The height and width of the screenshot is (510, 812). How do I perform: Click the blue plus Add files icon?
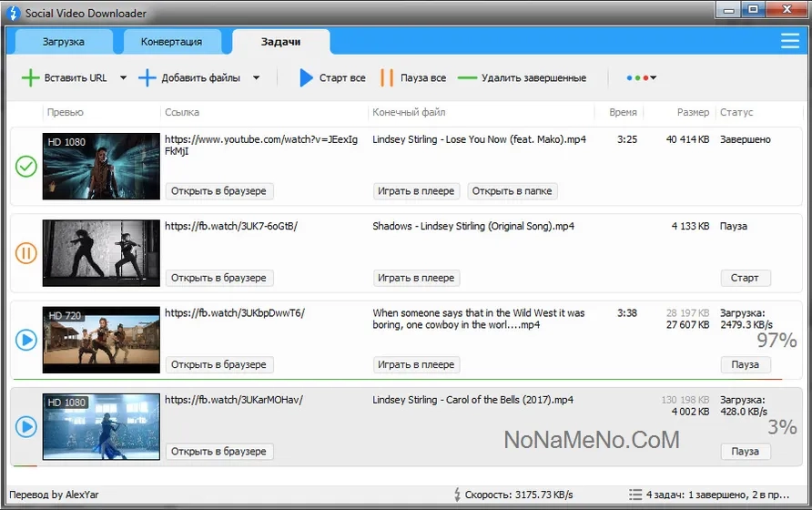click(x=147, y=78)
